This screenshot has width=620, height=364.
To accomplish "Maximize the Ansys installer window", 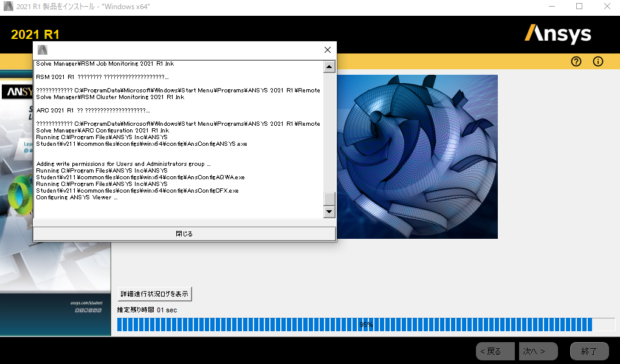I will coord(579,6).
